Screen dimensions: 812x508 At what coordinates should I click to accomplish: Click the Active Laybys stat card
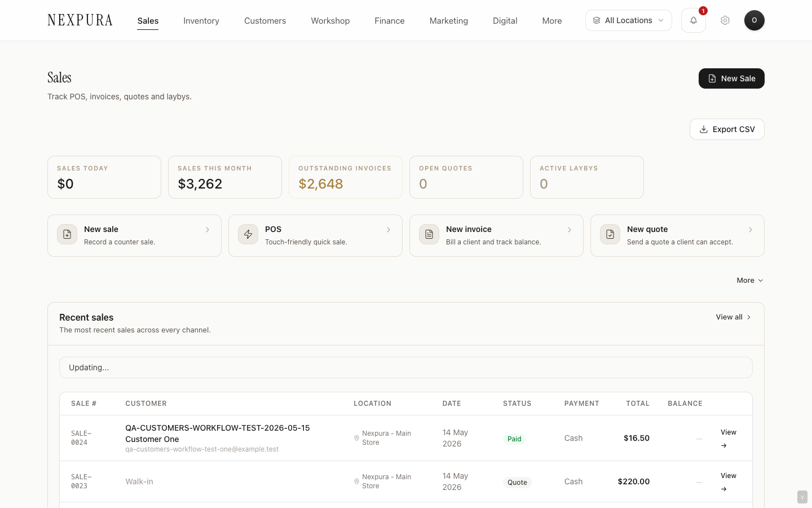point(587,177)
